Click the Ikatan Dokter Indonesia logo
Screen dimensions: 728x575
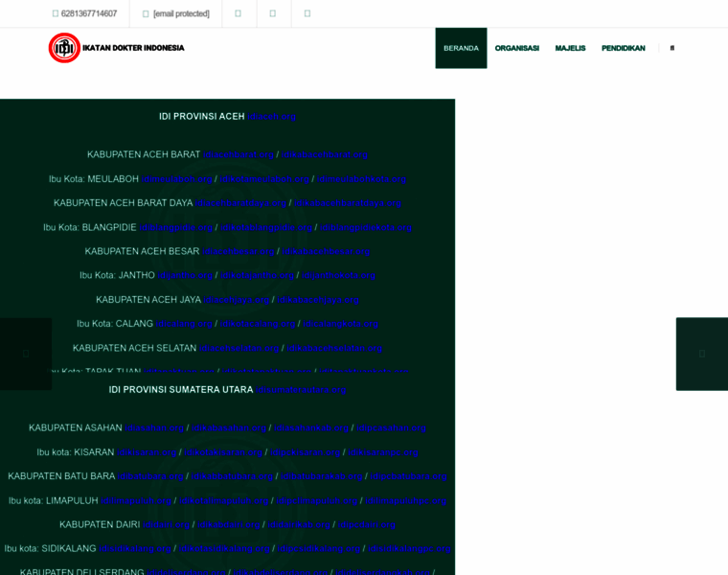point(116,48)
